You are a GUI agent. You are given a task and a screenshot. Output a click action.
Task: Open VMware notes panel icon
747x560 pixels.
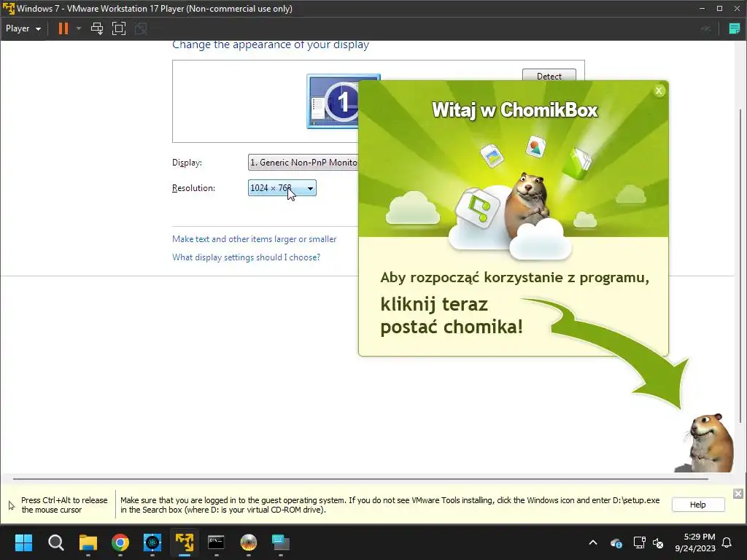point(735,28)
